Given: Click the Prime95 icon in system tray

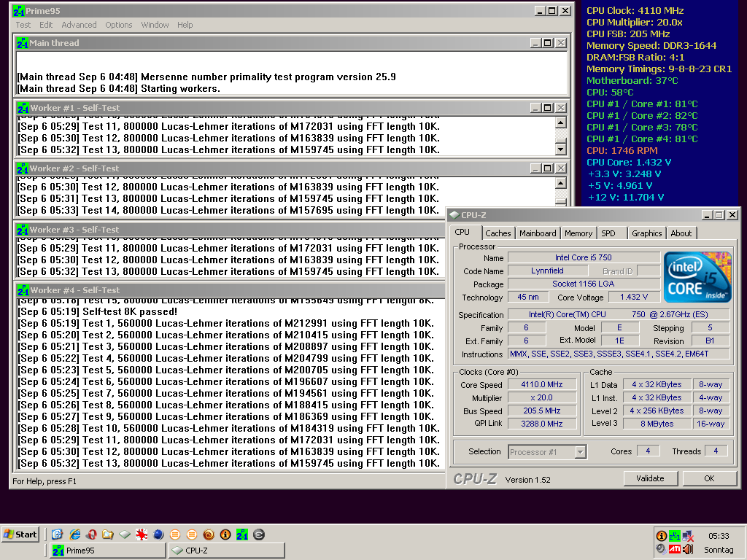Looking at the screenshot, I should point(675,536).
